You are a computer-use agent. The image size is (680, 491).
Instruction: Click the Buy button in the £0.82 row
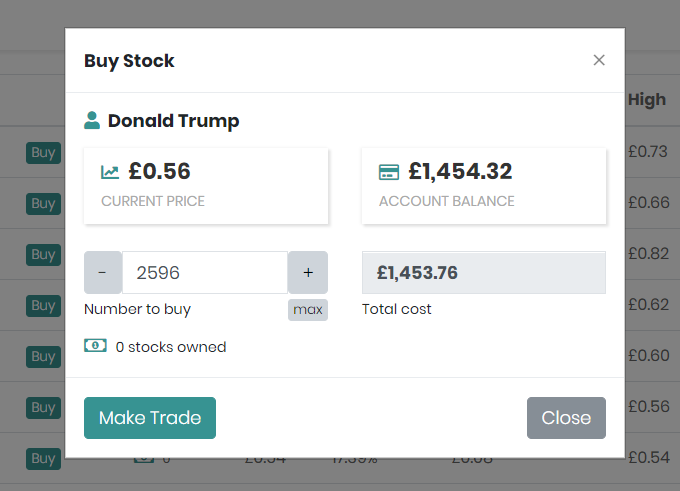pos(43,255)
